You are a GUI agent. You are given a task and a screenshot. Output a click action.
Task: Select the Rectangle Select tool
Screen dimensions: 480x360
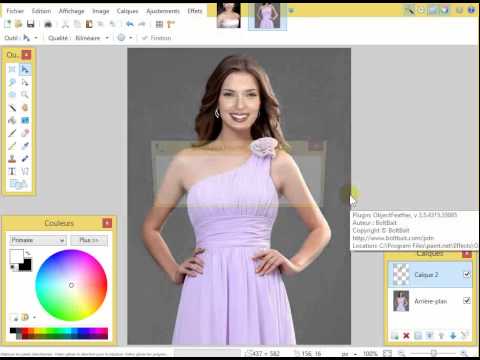click(x=12, y=69)
